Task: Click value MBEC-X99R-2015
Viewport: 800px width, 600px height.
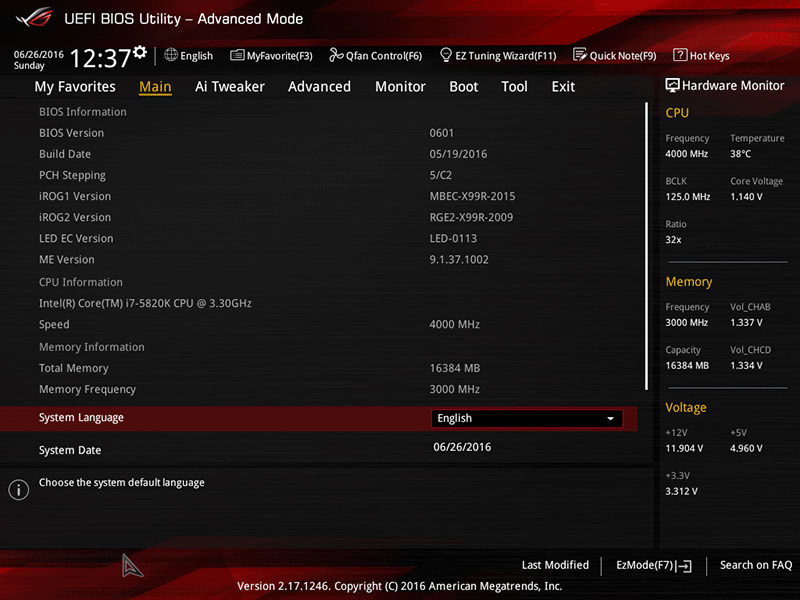Action: click(472, 196)
